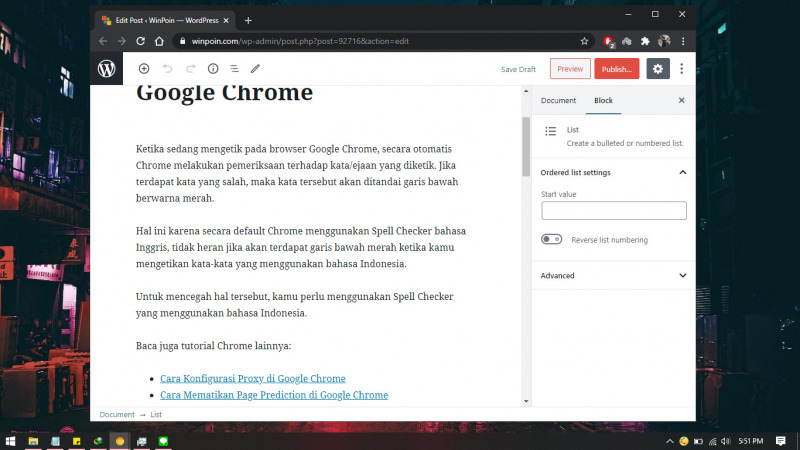Screen dimensions: 800x450
Task: Open the content structure info icon
Action: [213, 68]
